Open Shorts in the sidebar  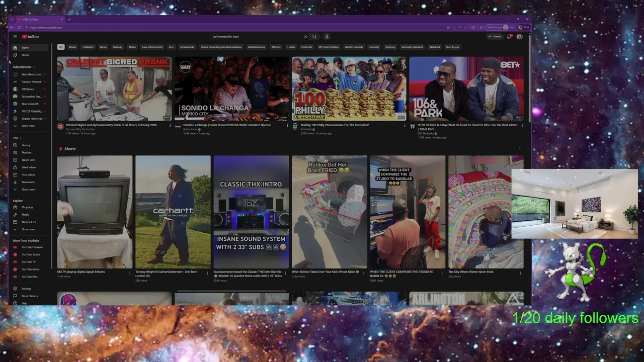(30, 55)
